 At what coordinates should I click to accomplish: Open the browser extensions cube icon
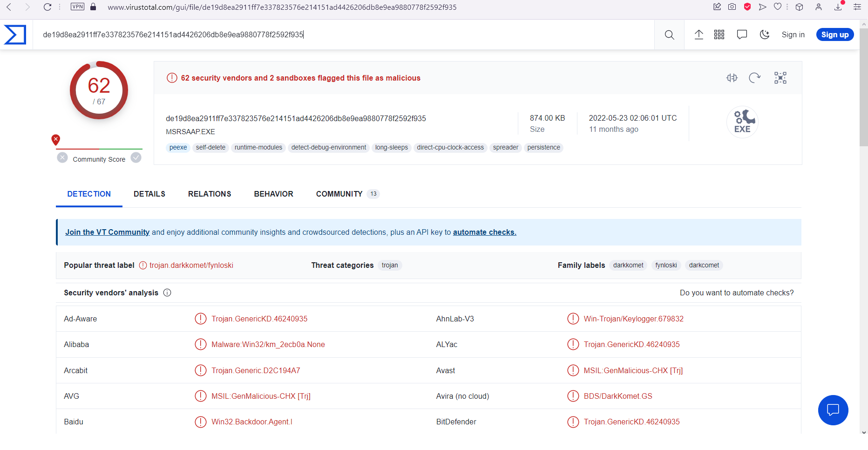pos(800,7)
